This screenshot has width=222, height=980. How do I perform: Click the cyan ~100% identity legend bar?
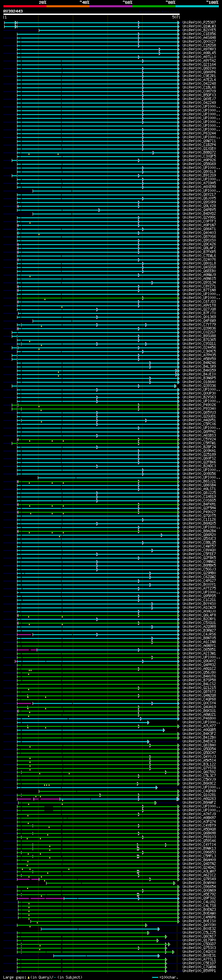[197, 6]
